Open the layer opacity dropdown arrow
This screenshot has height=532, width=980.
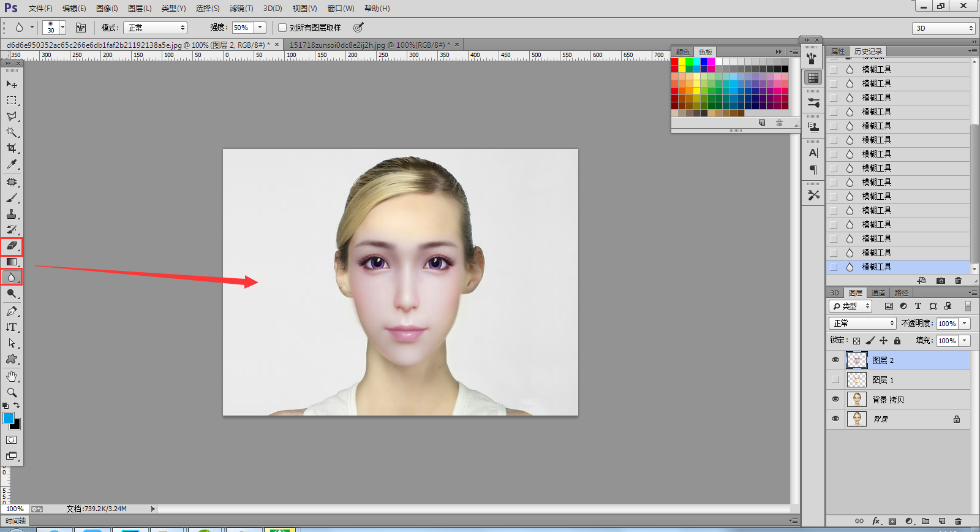pyautogui.click(x=965, y=324)
